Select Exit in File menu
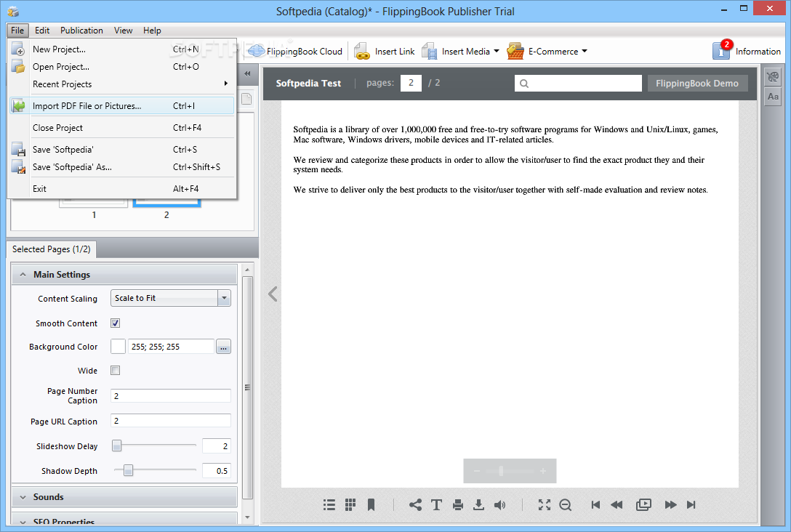Screen dimensions: 791x532 (121, 189)
